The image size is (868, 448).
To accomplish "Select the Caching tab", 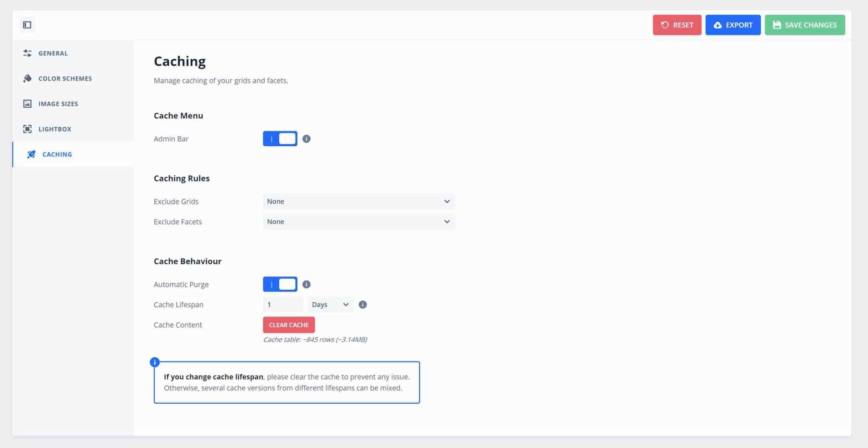I will tap(73, 154).
